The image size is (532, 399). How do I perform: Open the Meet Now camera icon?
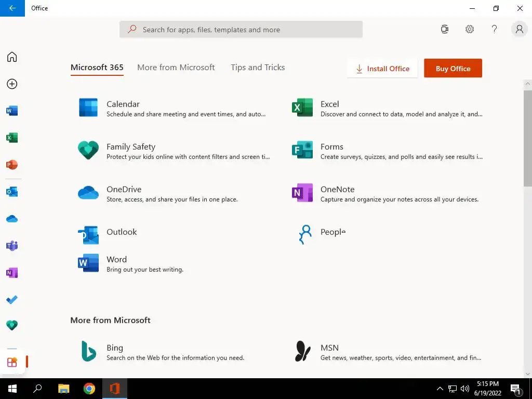coord(445,29)
